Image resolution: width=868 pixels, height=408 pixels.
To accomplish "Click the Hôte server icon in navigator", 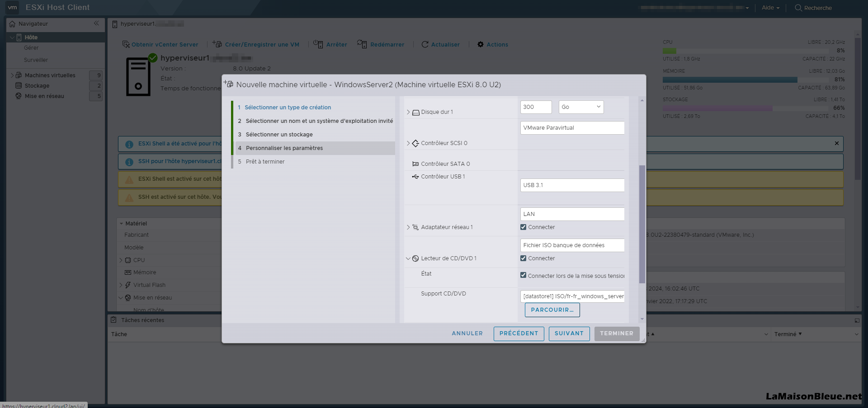I will [x=19, y=38].
